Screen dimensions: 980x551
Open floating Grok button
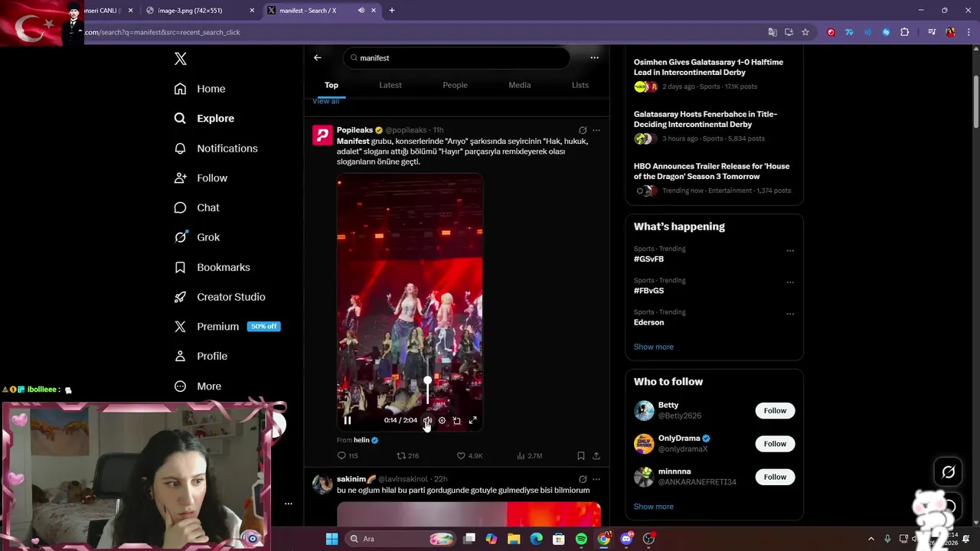pyautogui.click(x=948, y=472)
